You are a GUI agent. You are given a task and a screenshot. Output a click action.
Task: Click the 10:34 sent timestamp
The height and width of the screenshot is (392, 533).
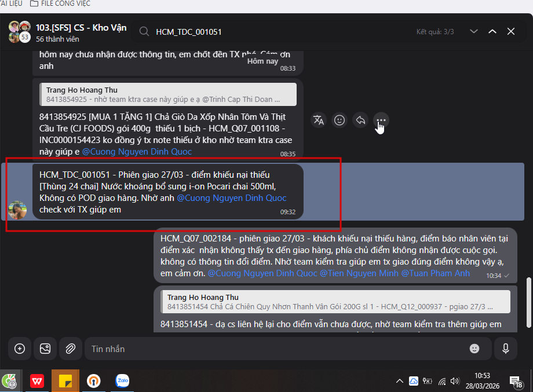click(x=494, y=276)
